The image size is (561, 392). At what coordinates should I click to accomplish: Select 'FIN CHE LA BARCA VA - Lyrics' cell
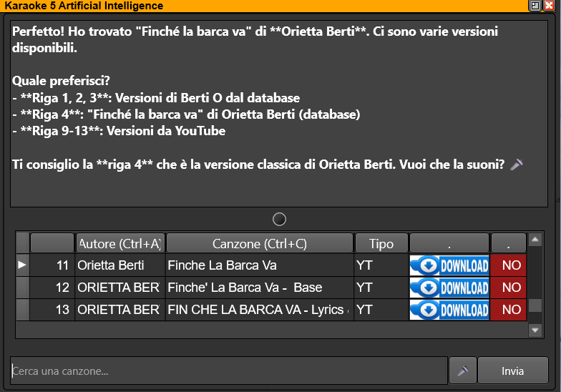coord(259,310)
